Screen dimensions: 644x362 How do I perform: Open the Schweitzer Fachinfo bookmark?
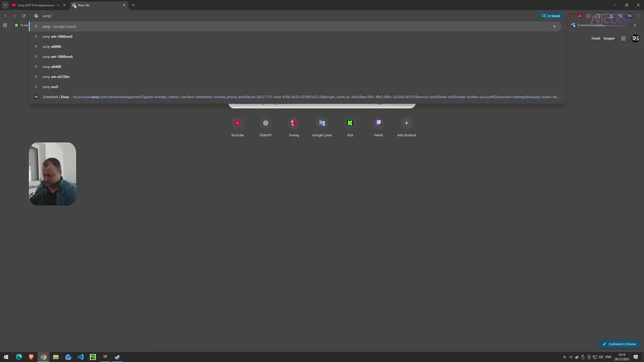click(590, 25)
